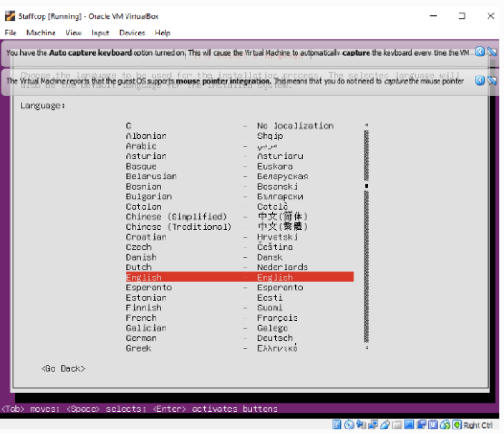Image resolution: width=504 pixels, height=434 pixels.
Task: Dismiss the mouse pointer integration notification
Action: click(x=479, y=80)
